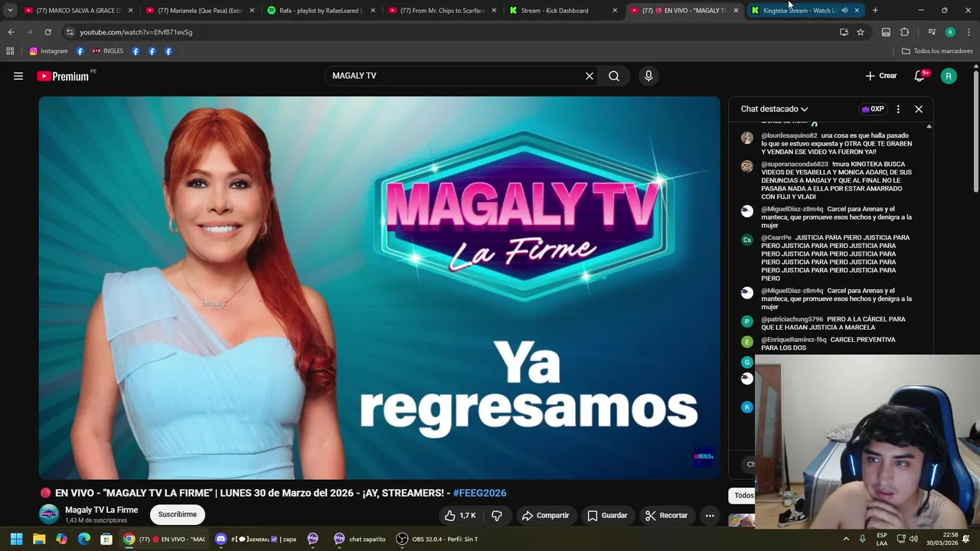Subscribe with the Suscribirme button
The image size is (980, 551).
pyautogui.click(x=178, y=514)
